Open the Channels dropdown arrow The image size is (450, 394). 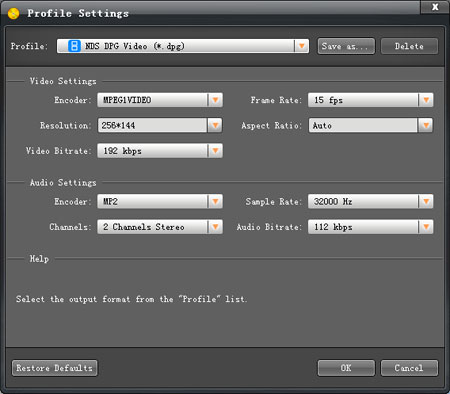click(215, 227)
